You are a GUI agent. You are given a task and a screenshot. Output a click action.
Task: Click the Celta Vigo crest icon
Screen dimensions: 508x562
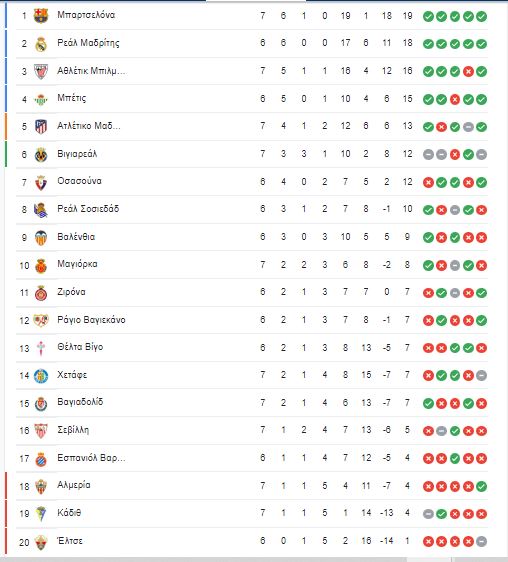tap(41, 348)
